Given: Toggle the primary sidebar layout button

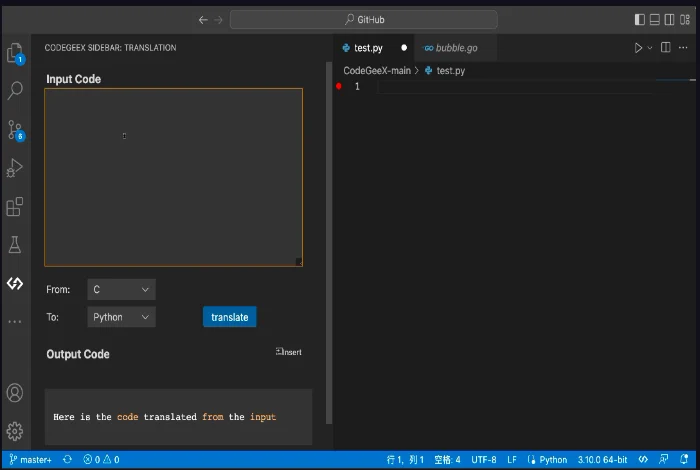Looking at the screenshot, I should (640, 19).
